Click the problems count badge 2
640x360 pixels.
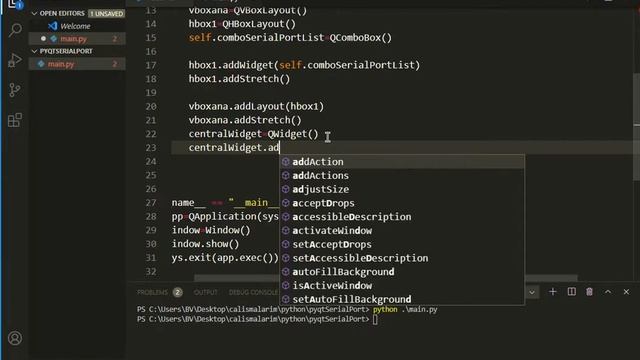coord(178,292)
